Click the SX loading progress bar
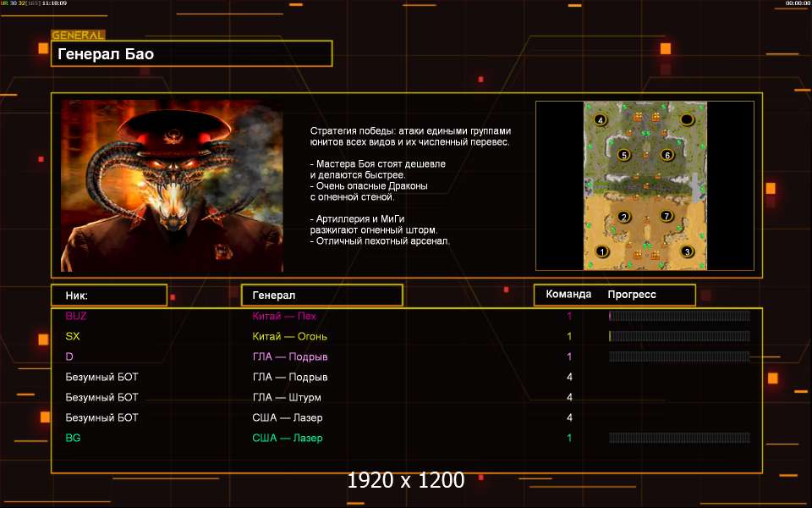 [x=679, y=336]
